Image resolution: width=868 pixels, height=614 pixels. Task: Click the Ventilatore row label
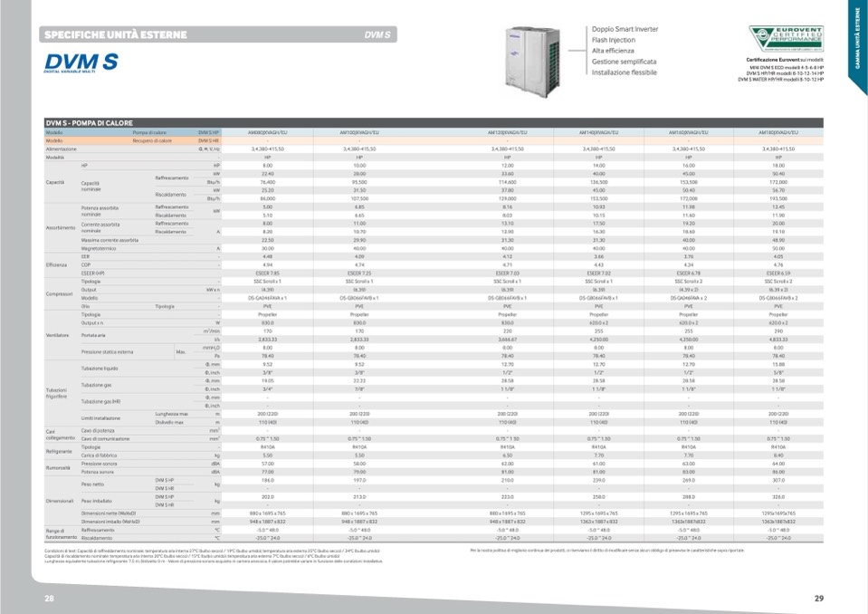(58, 334)
